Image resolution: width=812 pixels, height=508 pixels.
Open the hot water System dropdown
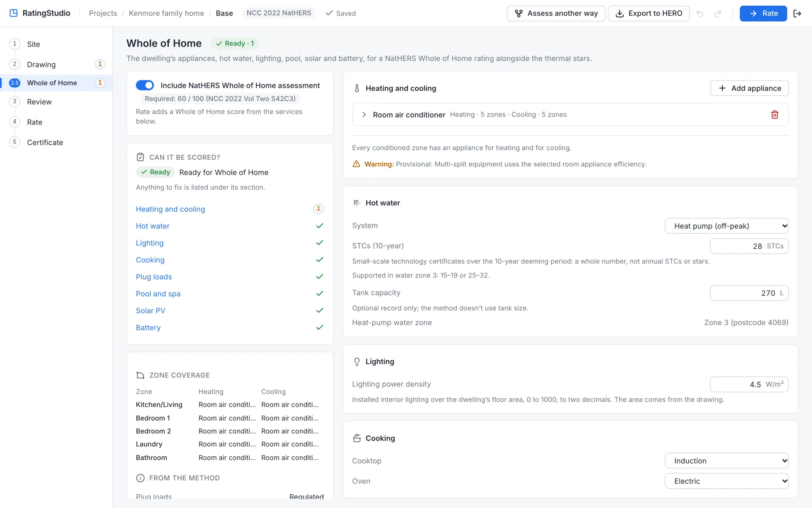(727, 226)
